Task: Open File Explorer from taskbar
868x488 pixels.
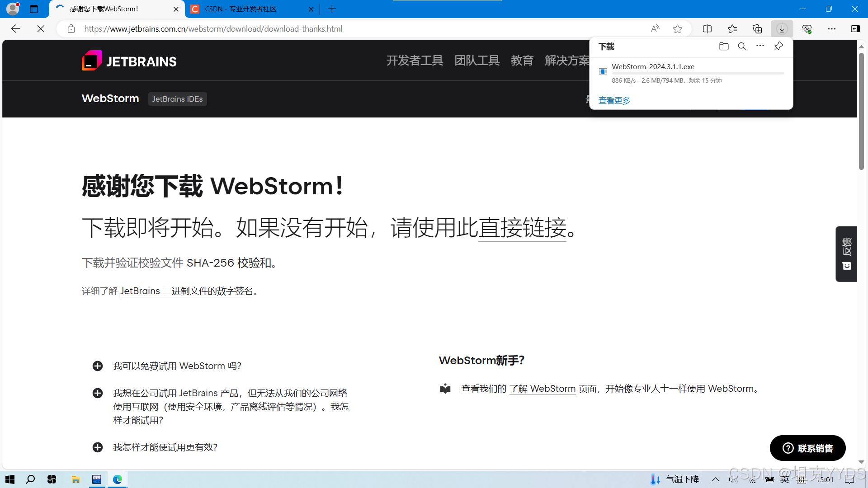Action: pyautogui.click(x=75, y=479)
